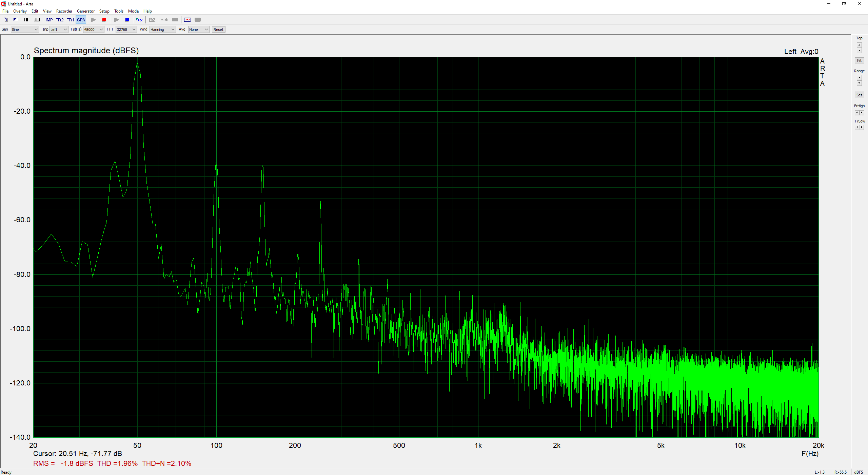Click the grid table toolbar icon
868x475 pixels.
pos(37,20)
